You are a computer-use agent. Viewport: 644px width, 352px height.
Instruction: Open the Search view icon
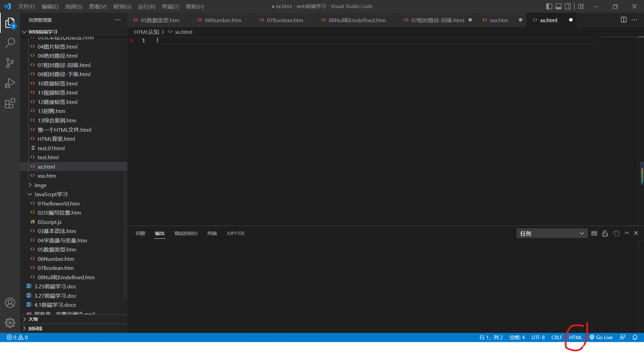click(x=10, y=43)
